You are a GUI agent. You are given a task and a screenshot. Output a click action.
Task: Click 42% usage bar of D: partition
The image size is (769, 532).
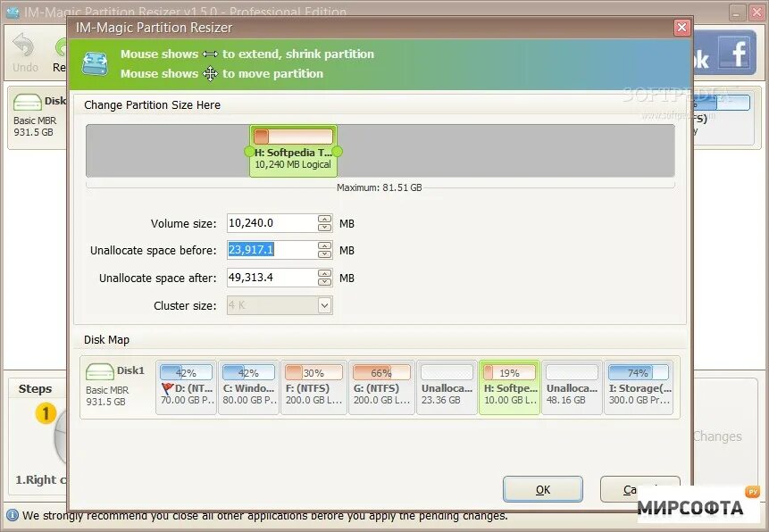coord(187,372)
